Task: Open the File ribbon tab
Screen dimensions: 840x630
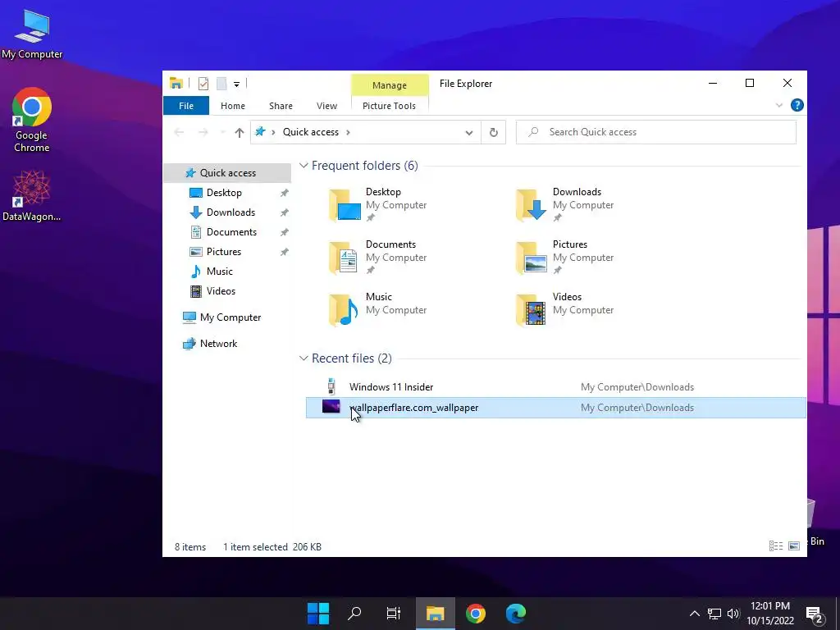Action: tap(186, 106)
